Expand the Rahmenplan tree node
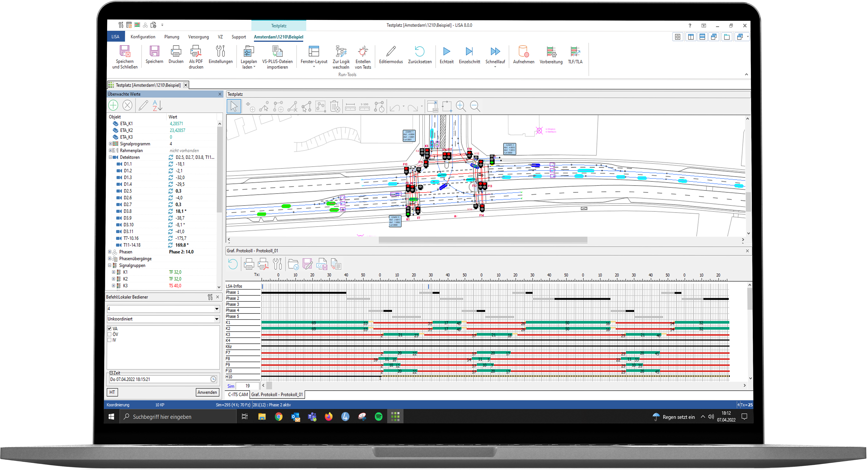Image resolution: width=868 pixels, height=470 pixels. [x=110, y=151]
